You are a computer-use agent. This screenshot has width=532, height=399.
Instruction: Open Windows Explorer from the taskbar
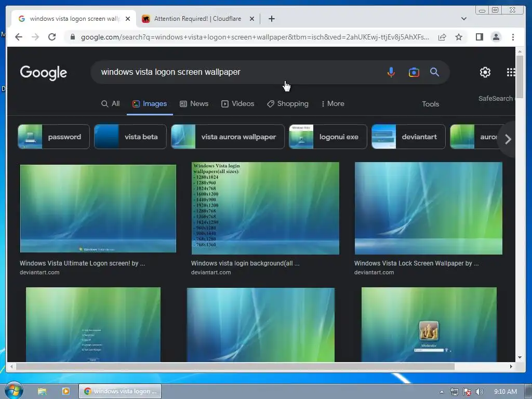tap(42, 391)
